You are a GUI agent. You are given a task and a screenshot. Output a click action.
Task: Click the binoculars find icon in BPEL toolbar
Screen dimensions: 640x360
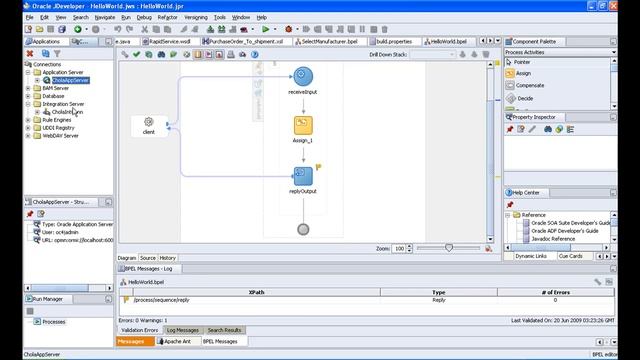(x=161, y=54)
